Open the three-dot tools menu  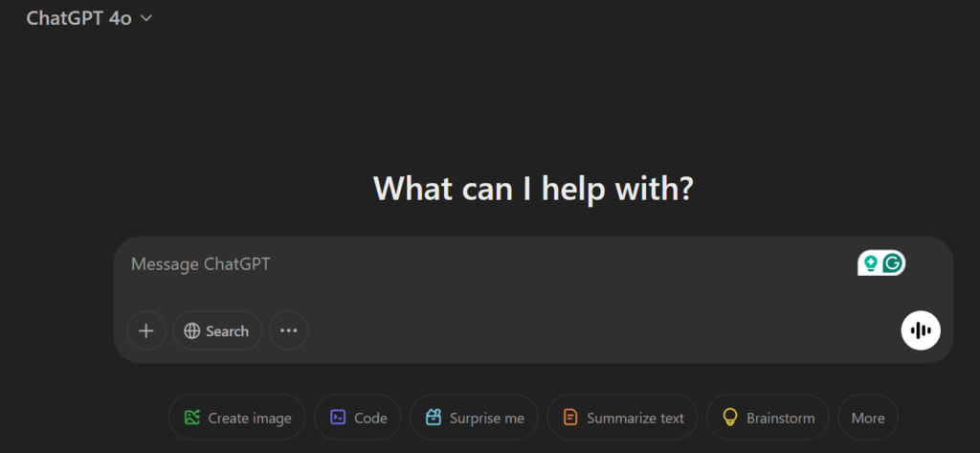coord(289,331)
